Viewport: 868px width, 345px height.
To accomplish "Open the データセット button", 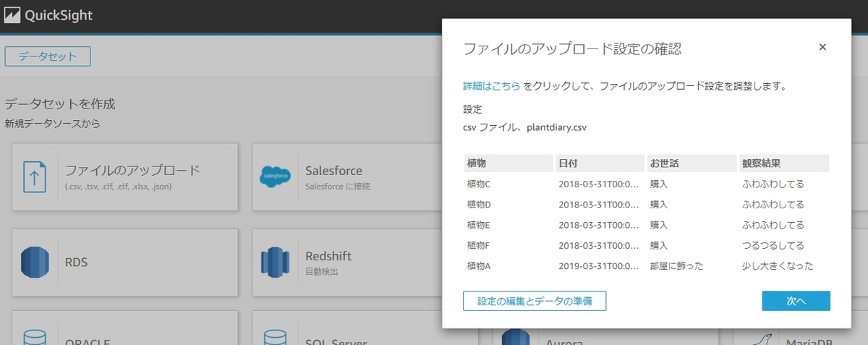I will pos(48,56).
